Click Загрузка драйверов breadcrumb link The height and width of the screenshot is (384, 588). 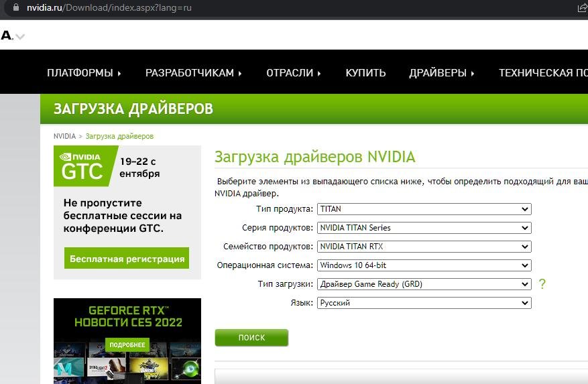pos(119,136)
